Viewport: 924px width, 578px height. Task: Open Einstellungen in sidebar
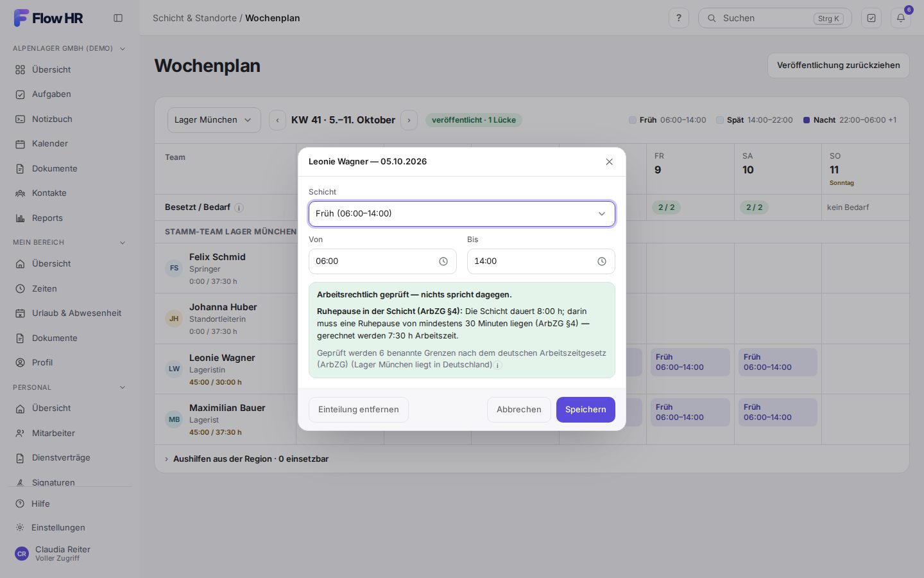(x=70, y=527)
